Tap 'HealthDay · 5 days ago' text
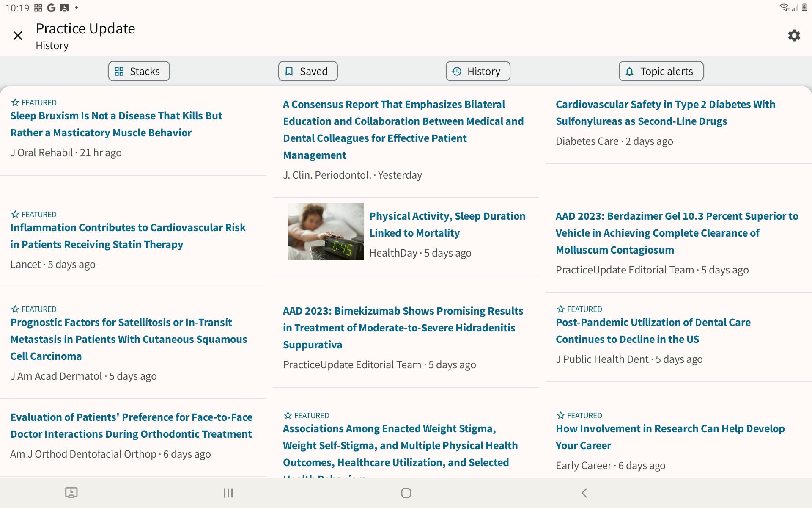 click(420, 253)
